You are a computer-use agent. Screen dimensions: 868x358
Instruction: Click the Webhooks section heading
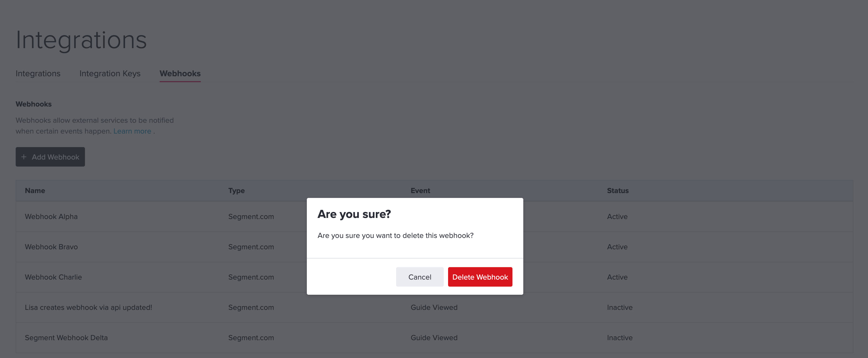pyautogui.click(x=34, y=104)
